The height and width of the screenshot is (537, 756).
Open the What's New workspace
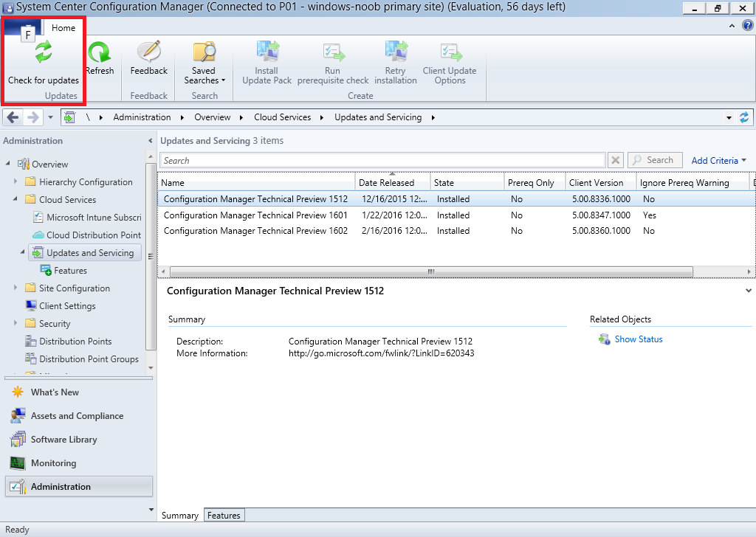coord(79,392)
